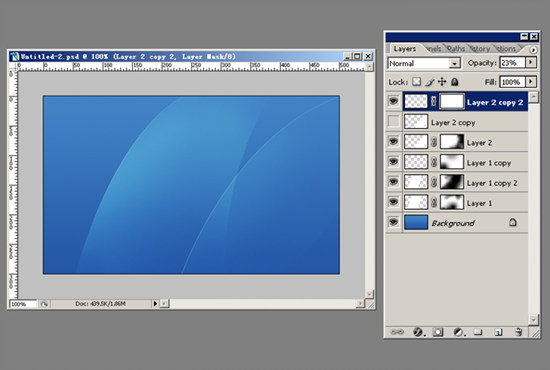Screen dimensions: 550x370
Task: Open the Fill slider arrow
Action: (x=531, y=82)
